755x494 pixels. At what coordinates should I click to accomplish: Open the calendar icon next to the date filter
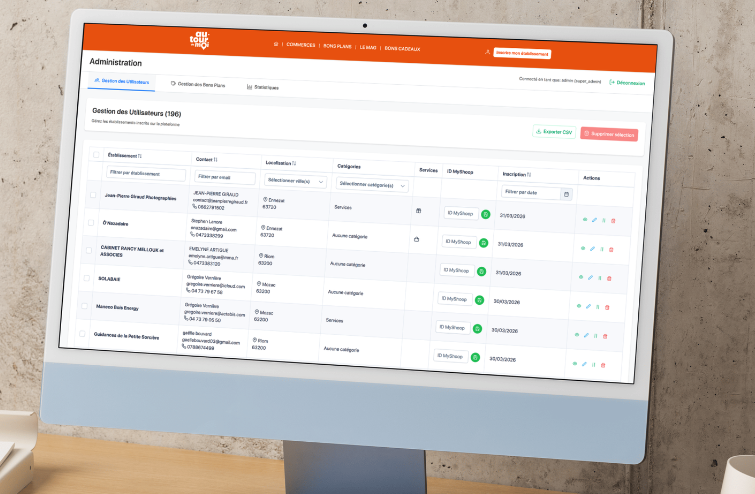tap(567, 194)
